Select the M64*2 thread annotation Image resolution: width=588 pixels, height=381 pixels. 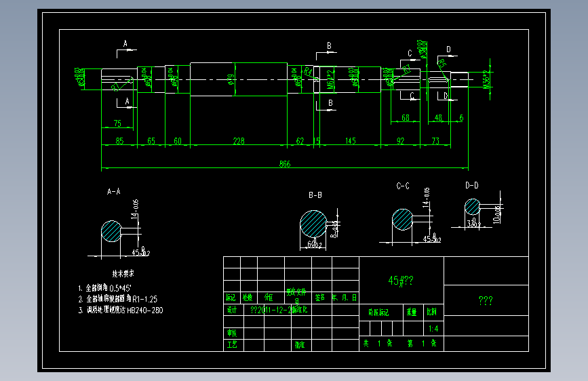(330, 79)
